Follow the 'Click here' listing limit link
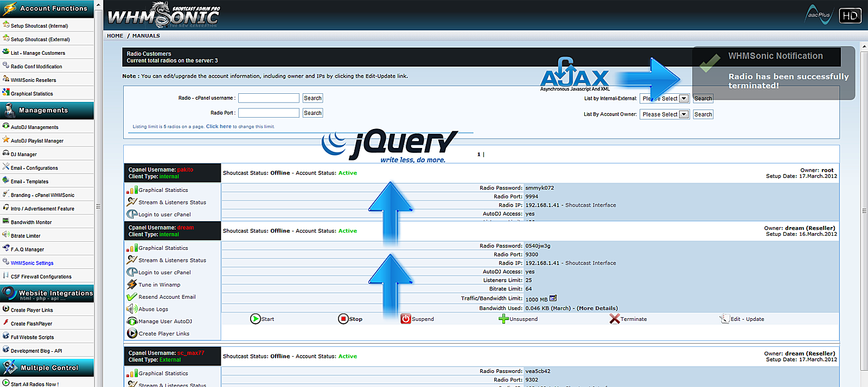The height and width of the screenshot is (387, 868). tap(218, 126)
